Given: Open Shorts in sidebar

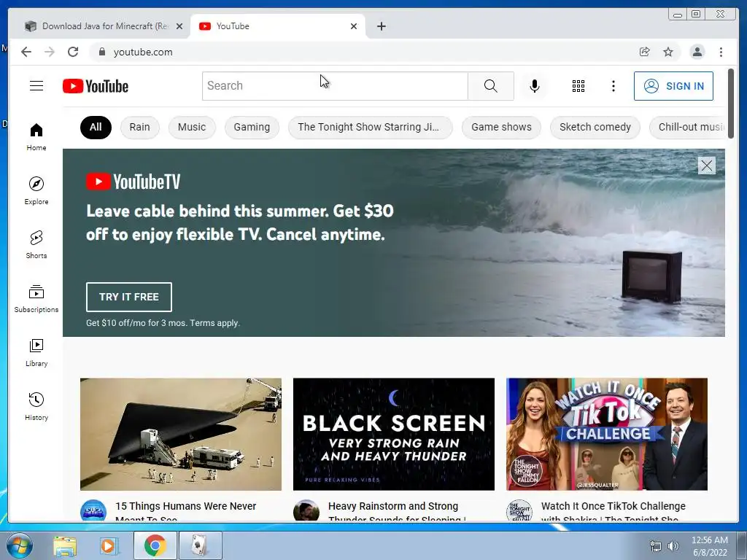Looking at the screenshot, I should click(x=36, y=244).
